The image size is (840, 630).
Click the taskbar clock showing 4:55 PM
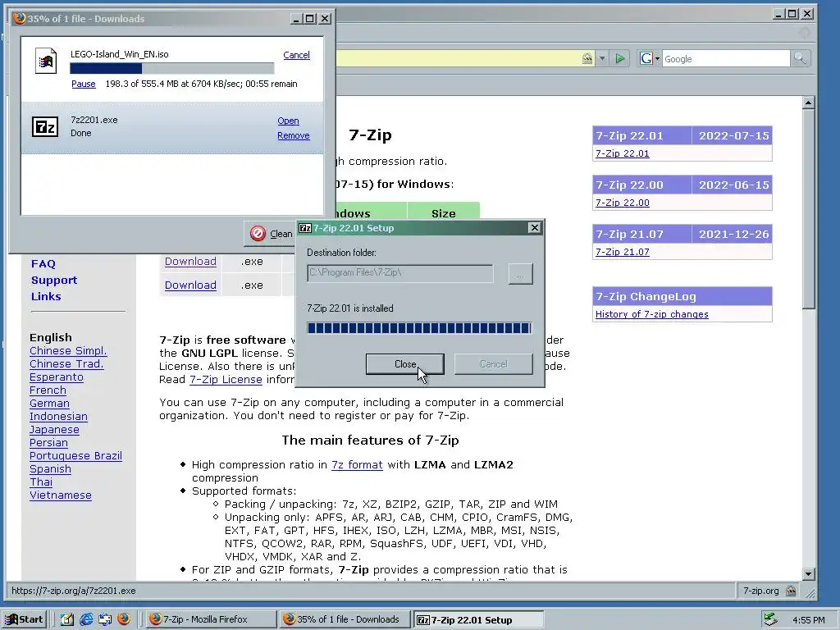click(x=809, y=620)
